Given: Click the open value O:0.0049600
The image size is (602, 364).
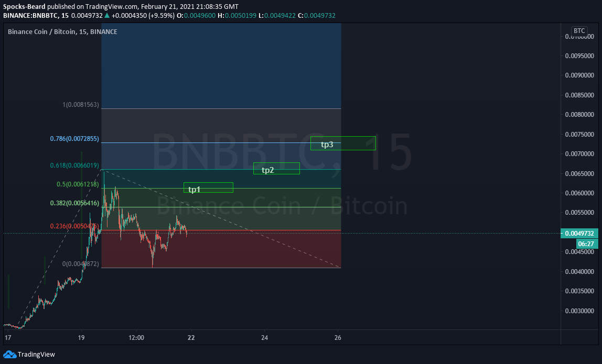Looking at the screenshot, I should point(196,15).
